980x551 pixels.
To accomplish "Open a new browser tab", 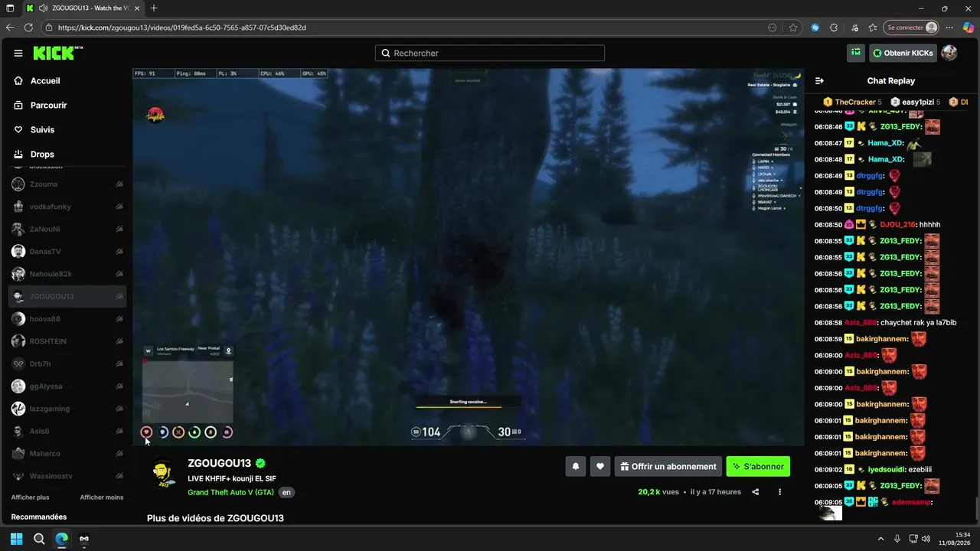I will [x=154, y=8].
